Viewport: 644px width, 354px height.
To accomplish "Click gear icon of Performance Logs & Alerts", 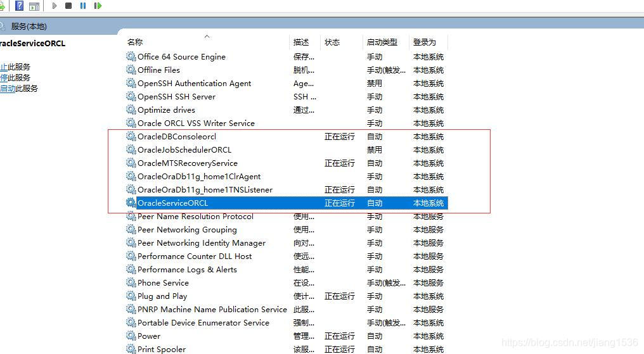I will coord(131,269).
